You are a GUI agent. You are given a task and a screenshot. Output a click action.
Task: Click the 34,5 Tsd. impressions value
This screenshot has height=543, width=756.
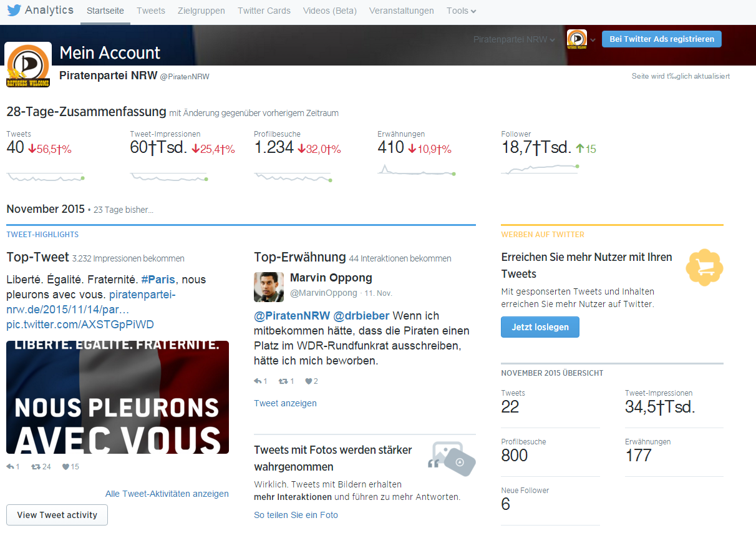click(x=660, y=408)
